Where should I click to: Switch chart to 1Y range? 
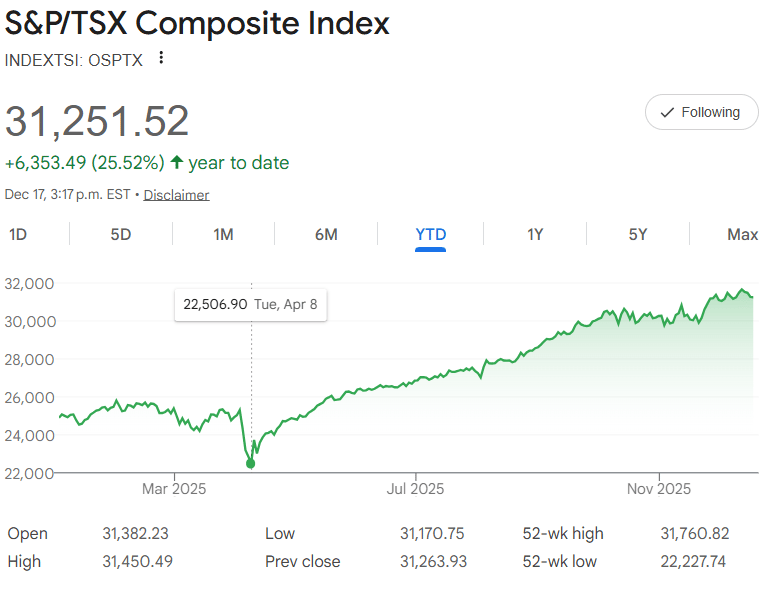coord(535,234)
